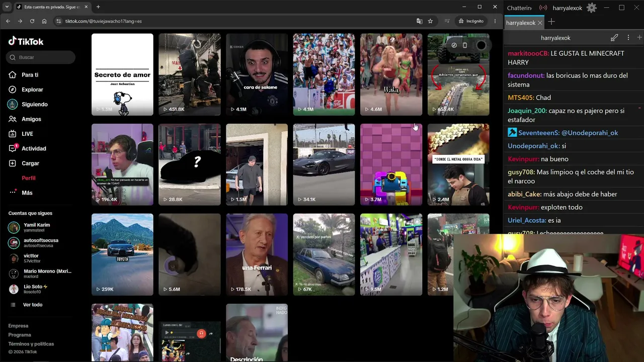Click the Para ti home icon

click(x=13, y=75)
